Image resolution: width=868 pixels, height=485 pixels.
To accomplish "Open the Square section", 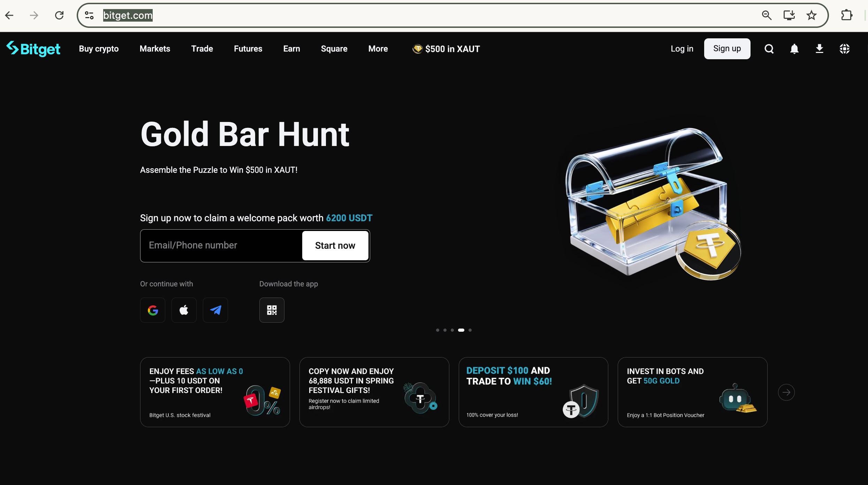I will (x=334, y=49).
